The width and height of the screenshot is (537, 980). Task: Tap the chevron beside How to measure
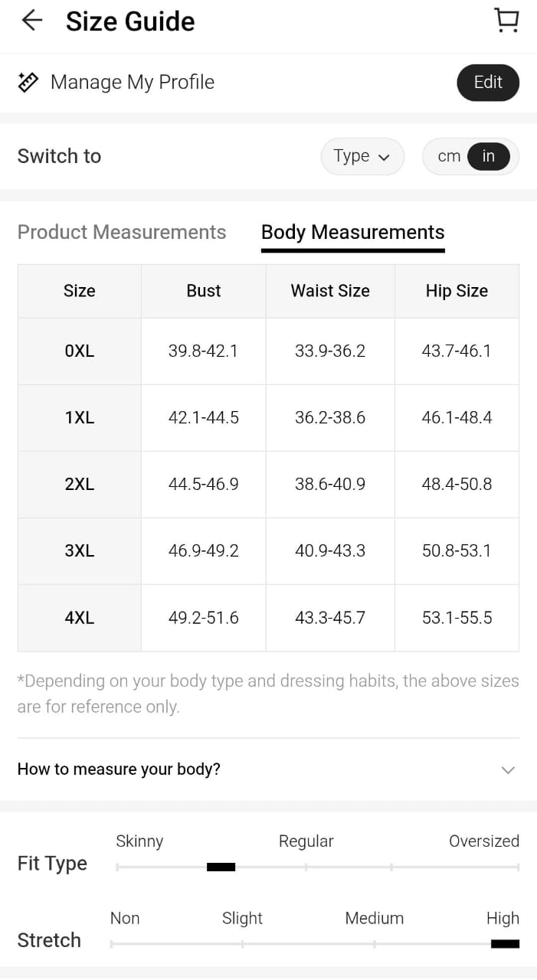pyautogui.click(x=507, y=769)
